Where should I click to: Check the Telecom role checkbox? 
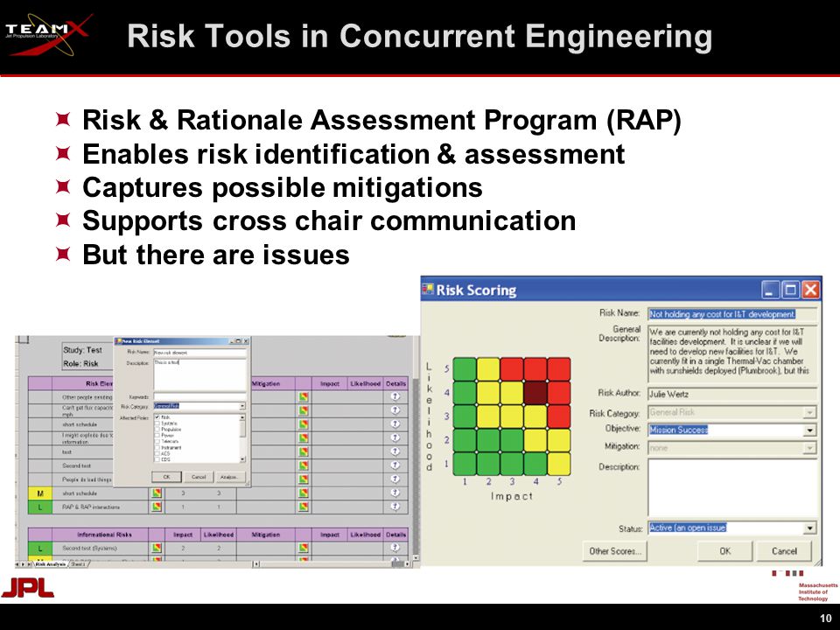tap(157, 441)
